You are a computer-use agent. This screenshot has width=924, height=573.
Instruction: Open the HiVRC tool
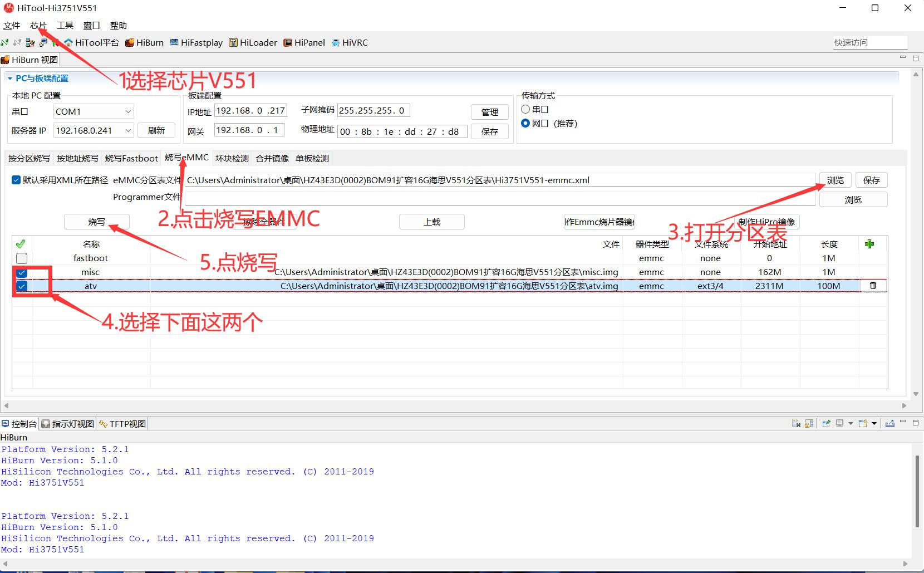click(x=350, y=43)
